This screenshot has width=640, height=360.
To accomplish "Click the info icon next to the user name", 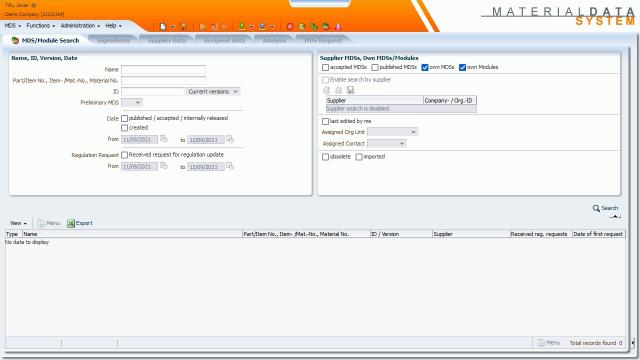I will coord(33,5).
